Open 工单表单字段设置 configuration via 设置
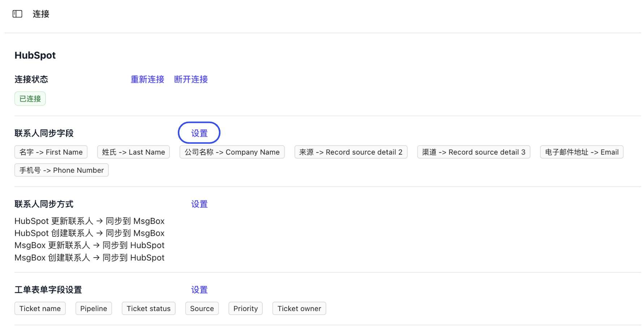Viewport: 644px width, 328px height. click(199, 289)
